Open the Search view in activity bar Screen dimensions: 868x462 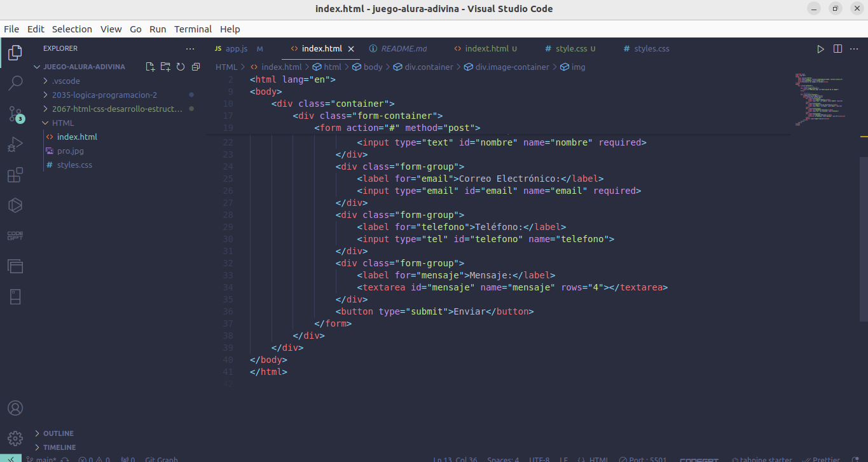click(x=15, y=83)
